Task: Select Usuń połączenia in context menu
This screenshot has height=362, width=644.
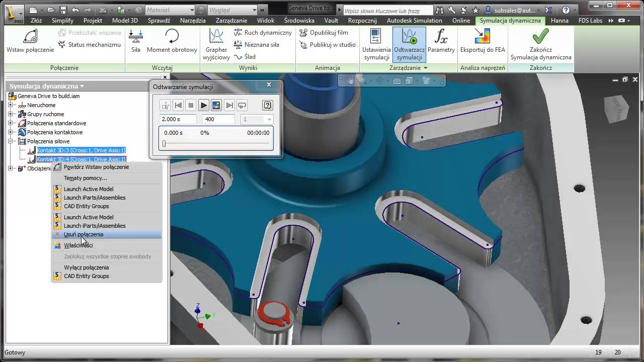Action: 107,234
